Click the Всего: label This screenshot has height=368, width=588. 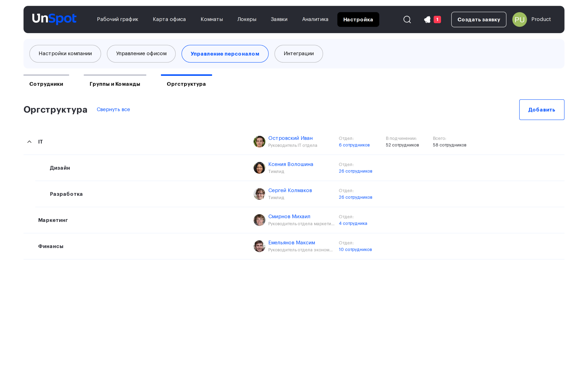pyautogui.click(x=440, y=138)
